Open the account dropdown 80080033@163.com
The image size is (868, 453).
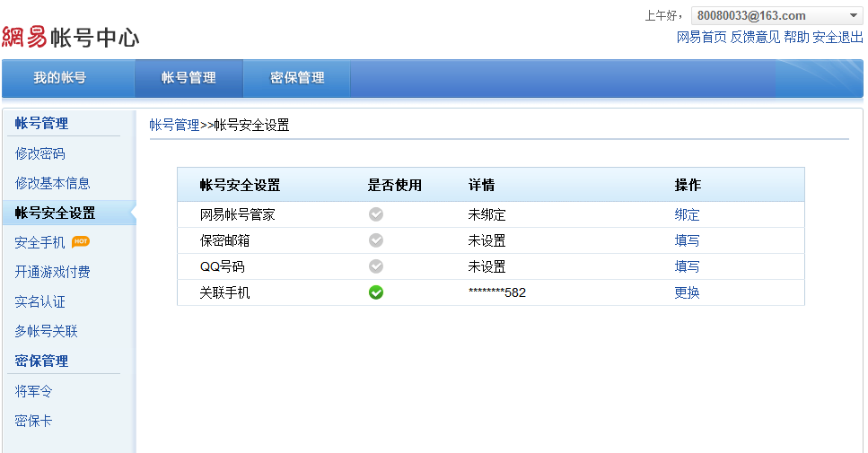pos(776,15)
